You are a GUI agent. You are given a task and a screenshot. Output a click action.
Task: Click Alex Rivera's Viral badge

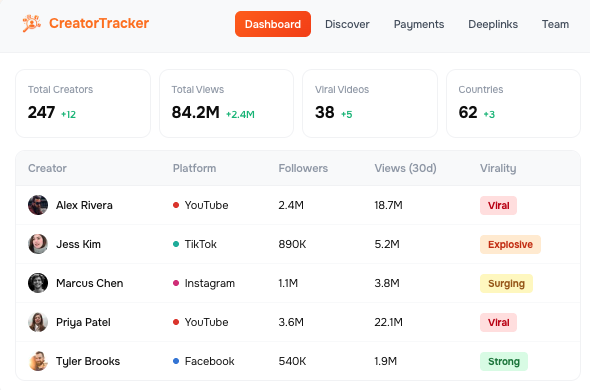click(x=498, y=206)
